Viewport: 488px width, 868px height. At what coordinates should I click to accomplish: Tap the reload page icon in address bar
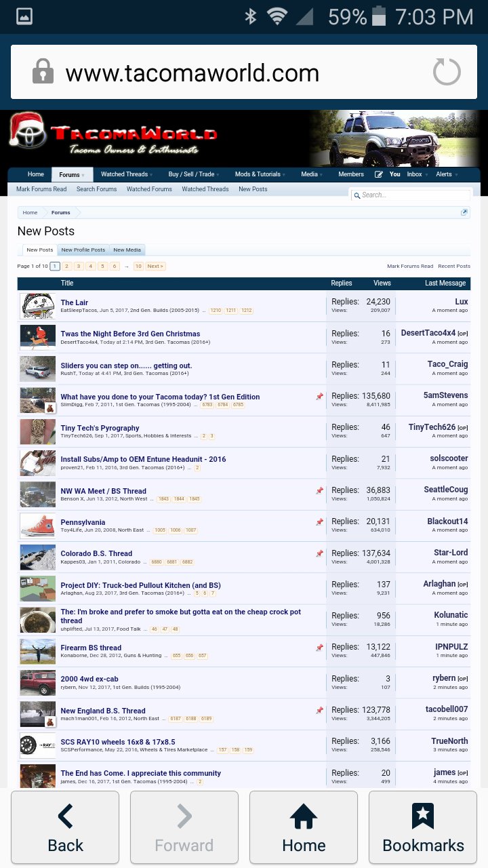click(x=447, y=72)
